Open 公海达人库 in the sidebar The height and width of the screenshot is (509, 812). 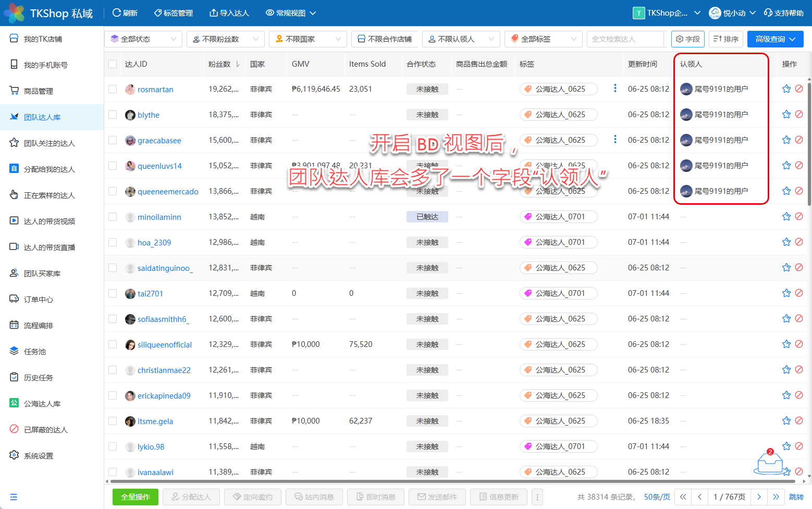point(52,404)
